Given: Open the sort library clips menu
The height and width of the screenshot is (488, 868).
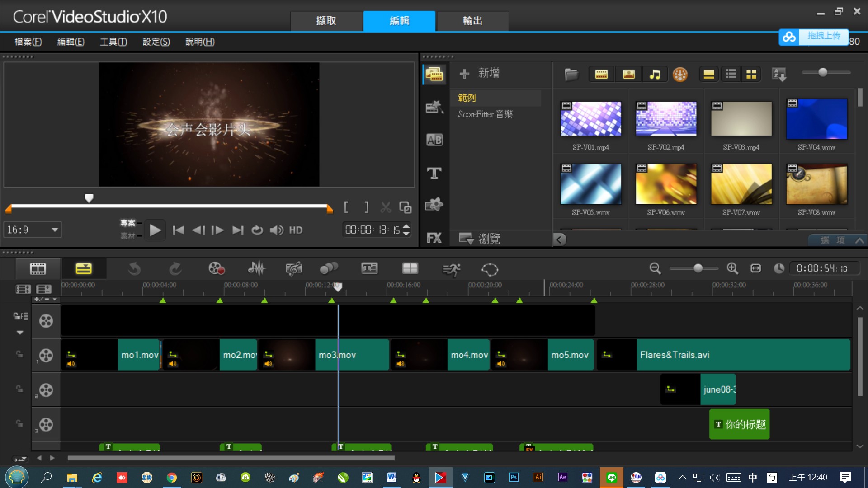Looking at the screenshot, I should pos(779,75).
